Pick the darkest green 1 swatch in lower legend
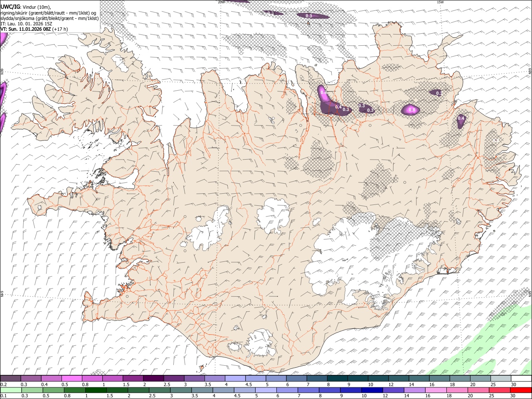532x399 pixels. [96, 390]
